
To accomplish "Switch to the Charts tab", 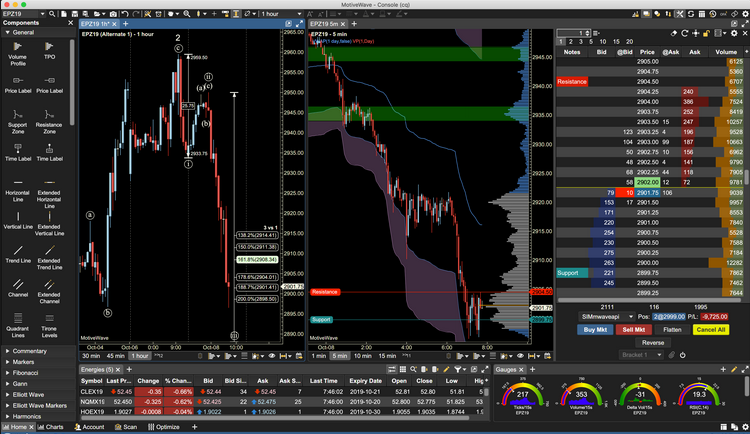I will click(x=50, y=427).
